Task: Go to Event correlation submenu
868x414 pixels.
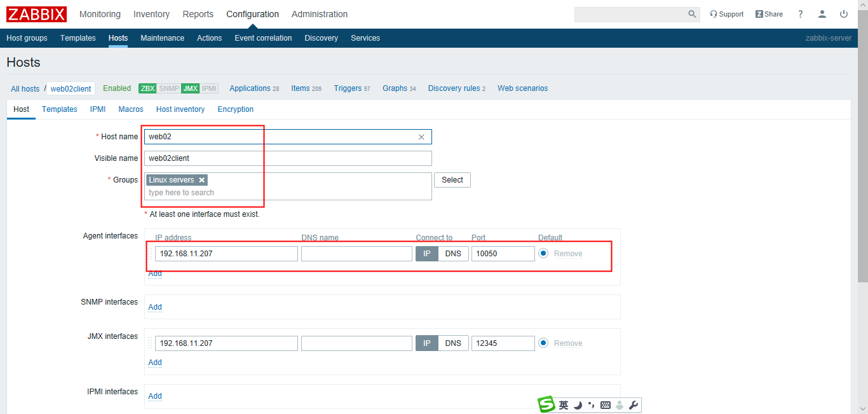Action: pos(263,38)
